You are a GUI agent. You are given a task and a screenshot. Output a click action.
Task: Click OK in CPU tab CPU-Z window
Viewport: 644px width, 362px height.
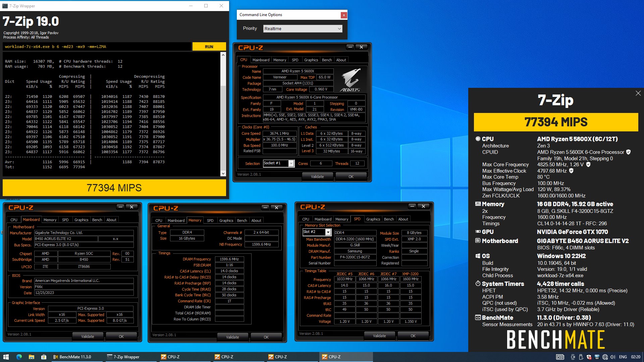pos(351,177)
